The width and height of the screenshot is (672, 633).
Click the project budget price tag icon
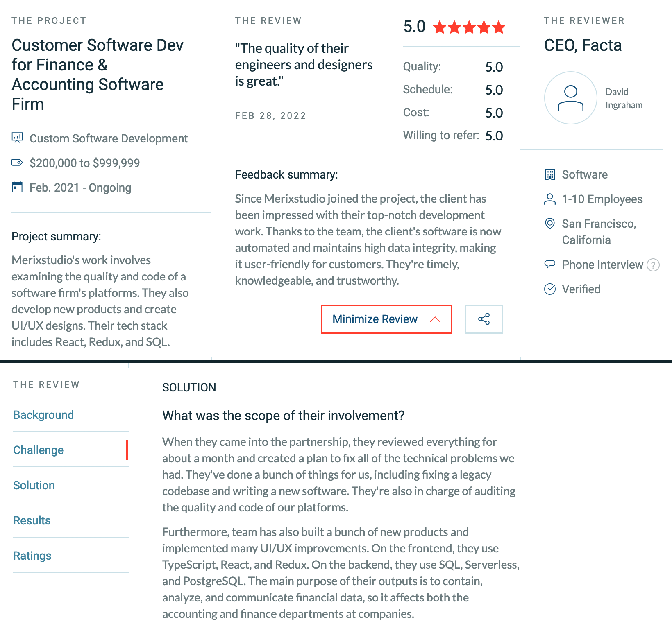coord(17,163)
